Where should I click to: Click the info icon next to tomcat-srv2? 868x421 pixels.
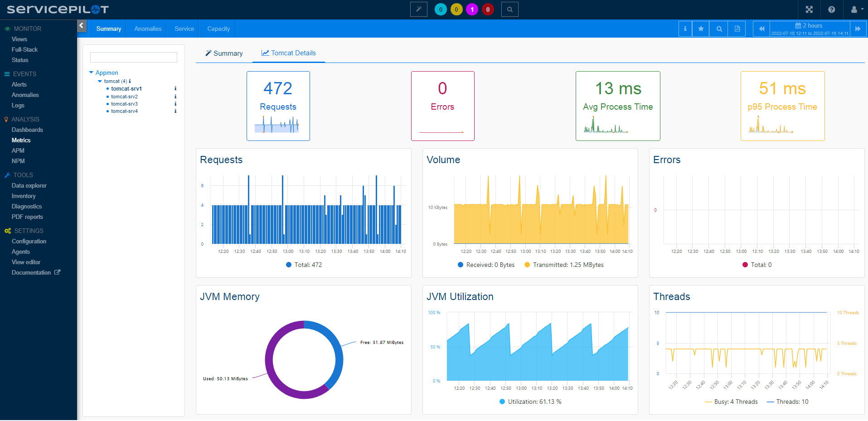(175, 97)
